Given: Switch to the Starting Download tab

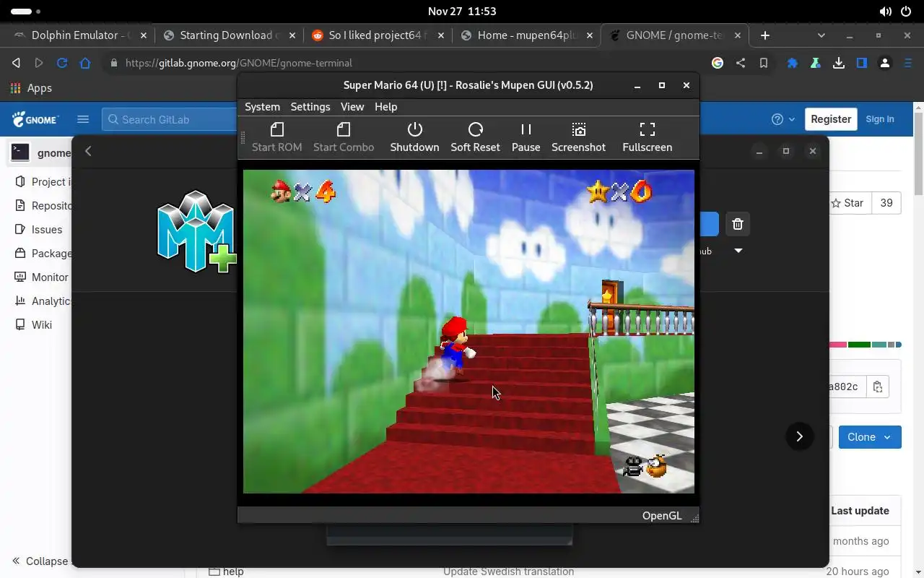Looking at the screenshot, I should click(x=230, y=35).
